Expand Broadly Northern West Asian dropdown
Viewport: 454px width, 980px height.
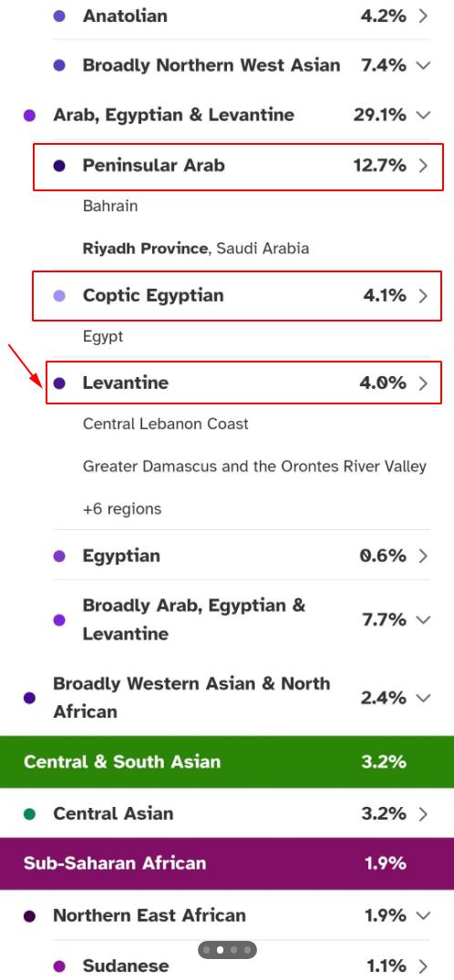pos(423,65)
